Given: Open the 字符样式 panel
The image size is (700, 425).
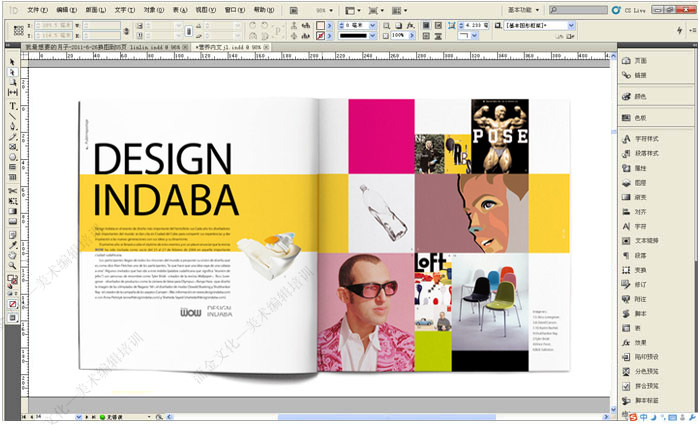Looking at the screenshot, I should point(640,139).
